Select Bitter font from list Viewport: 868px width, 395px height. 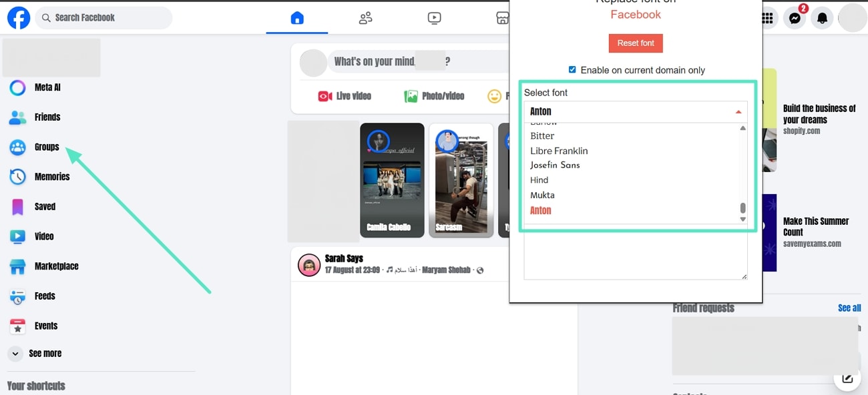pos(542,136)
